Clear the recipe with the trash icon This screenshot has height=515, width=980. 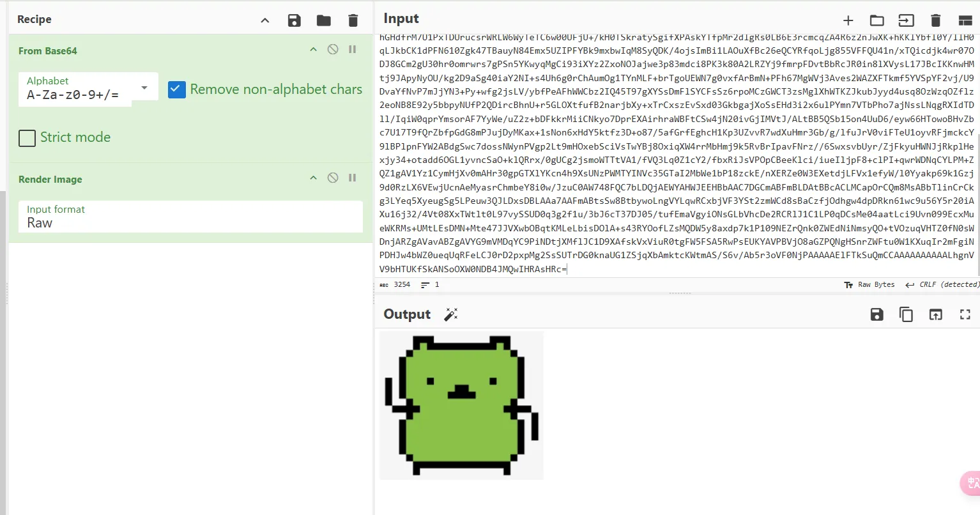(353, 20)
